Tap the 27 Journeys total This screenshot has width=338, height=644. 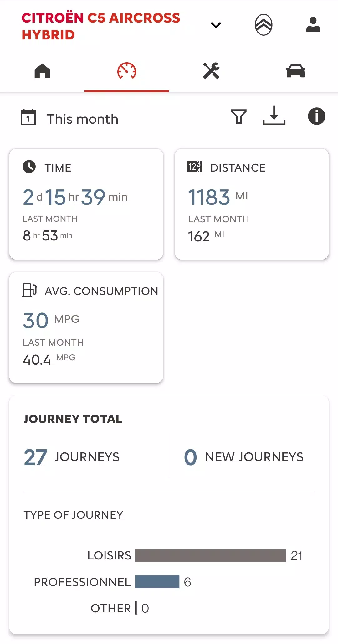[72, 457]
